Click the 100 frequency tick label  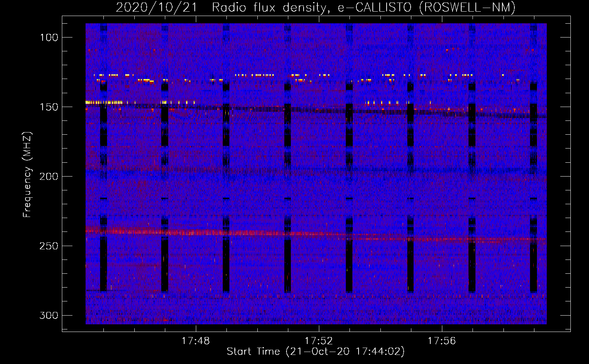pyautogui.click(x=49, y=37)
